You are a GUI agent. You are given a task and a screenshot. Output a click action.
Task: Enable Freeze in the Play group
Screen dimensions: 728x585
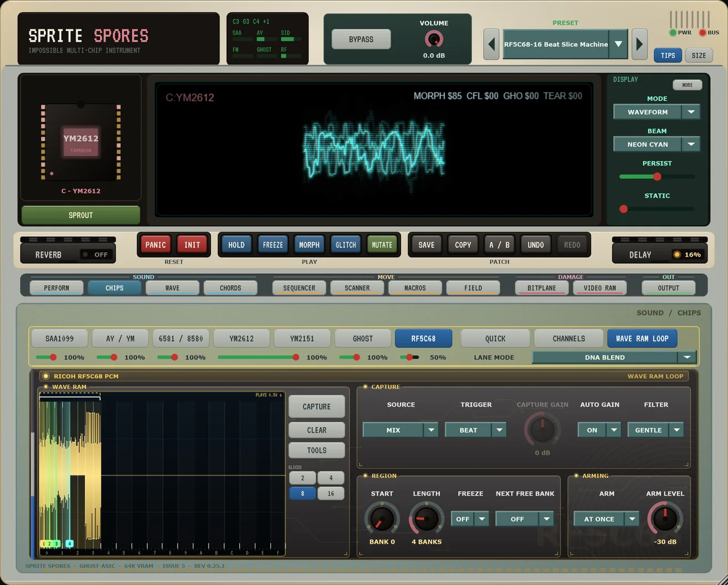pyautogui.click(x=272, y=244)
